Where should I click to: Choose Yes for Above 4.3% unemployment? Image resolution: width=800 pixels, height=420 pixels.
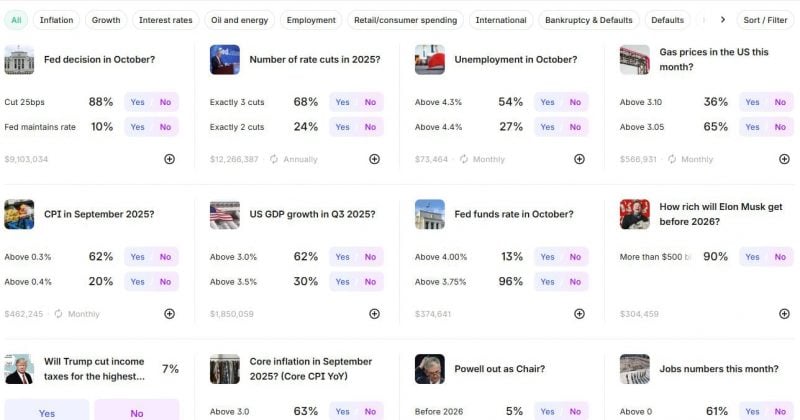click(547, 102)
